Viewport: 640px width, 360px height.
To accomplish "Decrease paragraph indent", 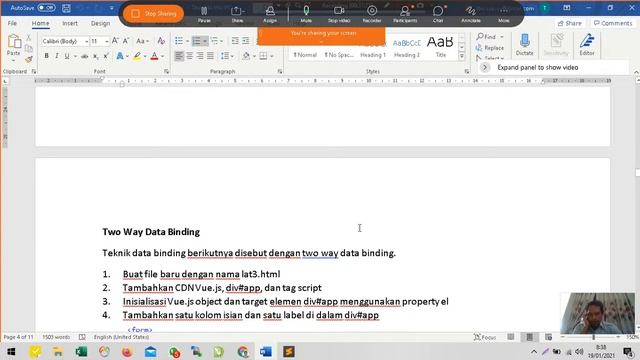I will click(235, 41).
